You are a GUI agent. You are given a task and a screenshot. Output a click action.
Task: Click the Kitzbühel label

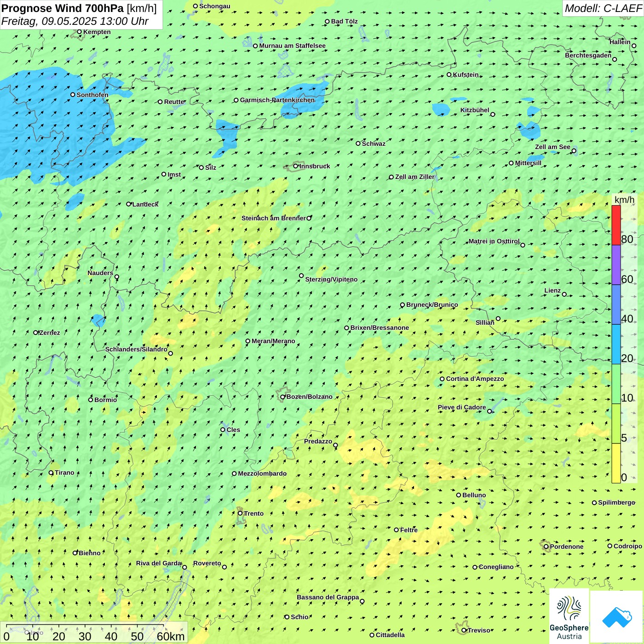tap(475, 110)
